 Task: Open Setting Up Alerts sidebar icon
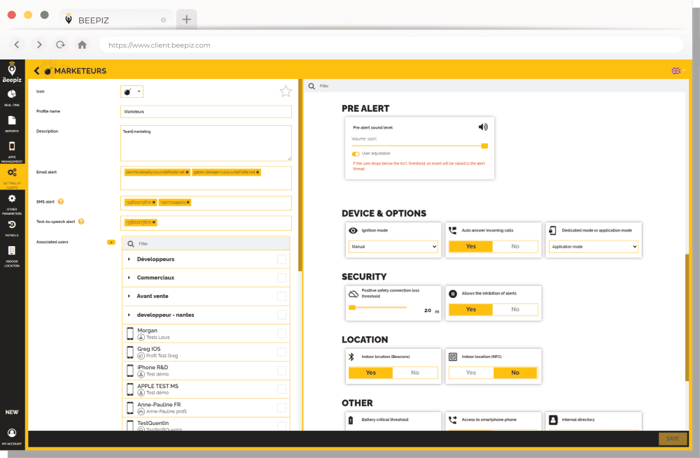pyautogui.click(x=12, y=173)
